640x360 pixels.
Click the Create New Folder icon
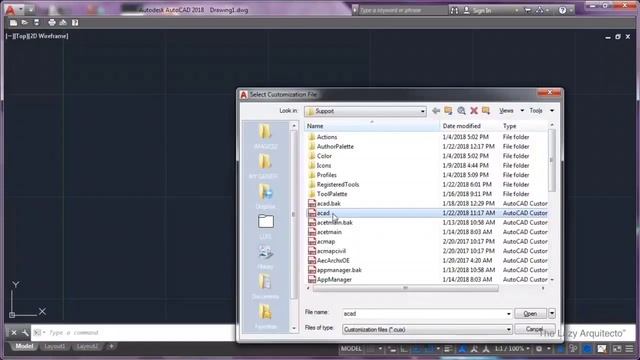486,111
